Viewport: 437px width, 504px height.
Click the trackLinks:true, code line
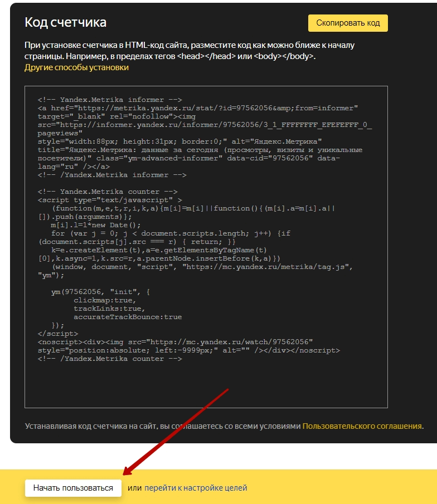click(x=109, y=309)
